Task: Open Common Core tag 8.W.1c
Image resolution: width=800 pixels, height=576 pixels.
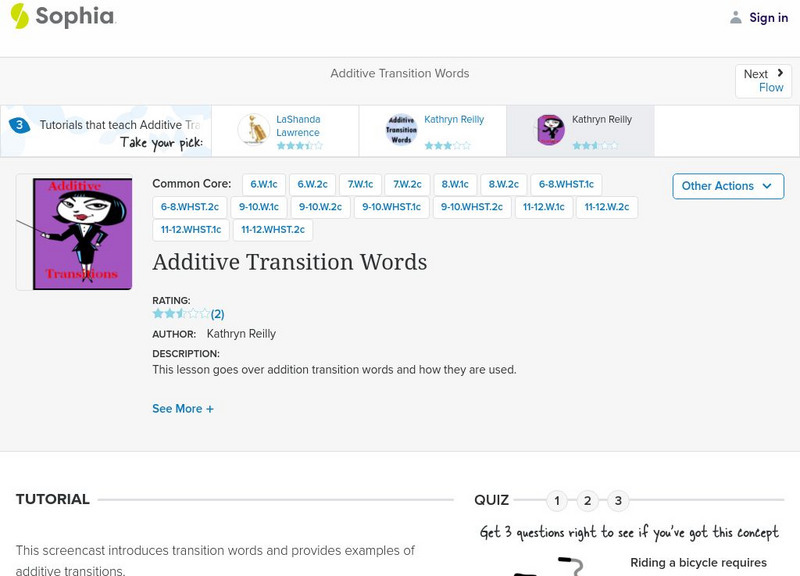Action: click(455, 184)
